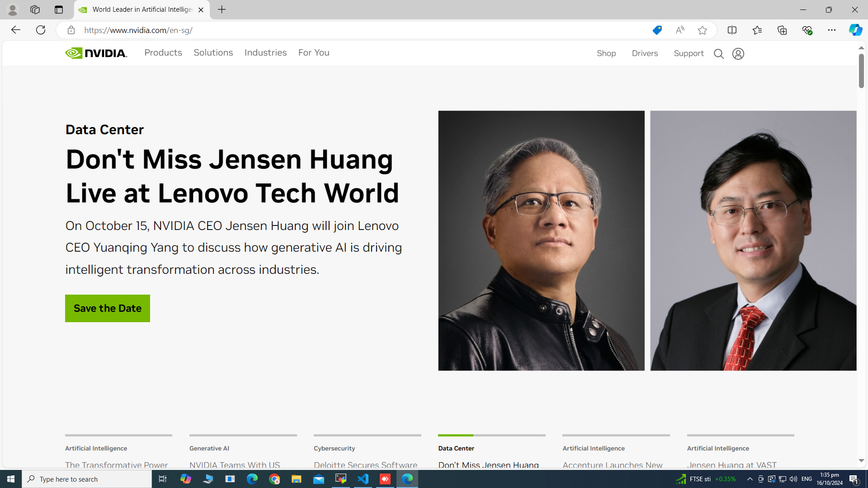Open the notification center icon

(x=854, y=479)
